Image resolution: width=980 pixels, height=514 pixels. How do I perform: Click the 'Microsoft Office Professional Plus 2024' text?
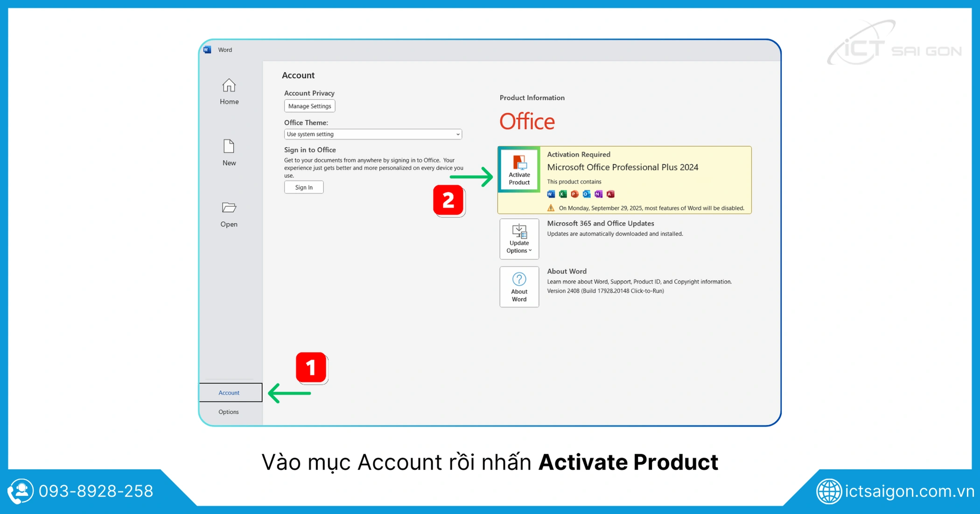tap(623, 167)
